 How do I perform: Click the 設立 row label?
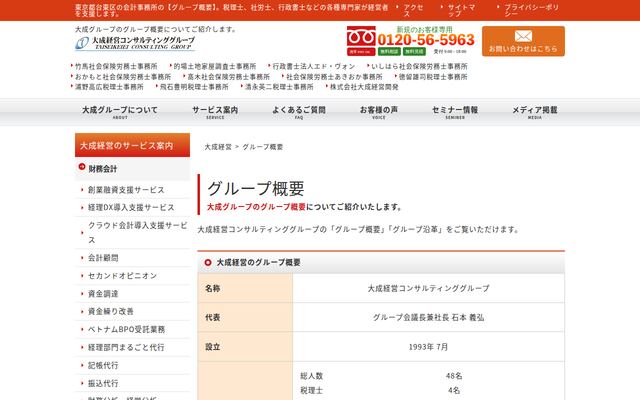pos(245,347)
